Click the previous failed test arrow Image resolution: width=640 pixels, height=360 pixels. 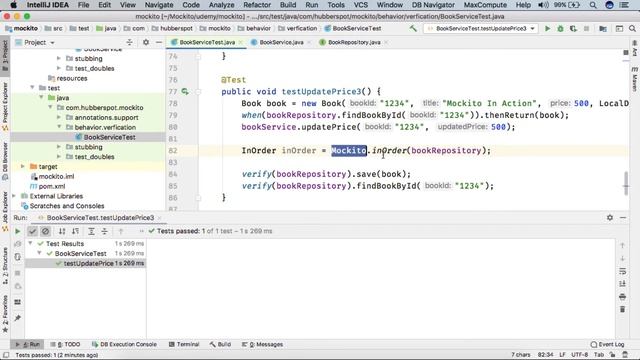121,231
